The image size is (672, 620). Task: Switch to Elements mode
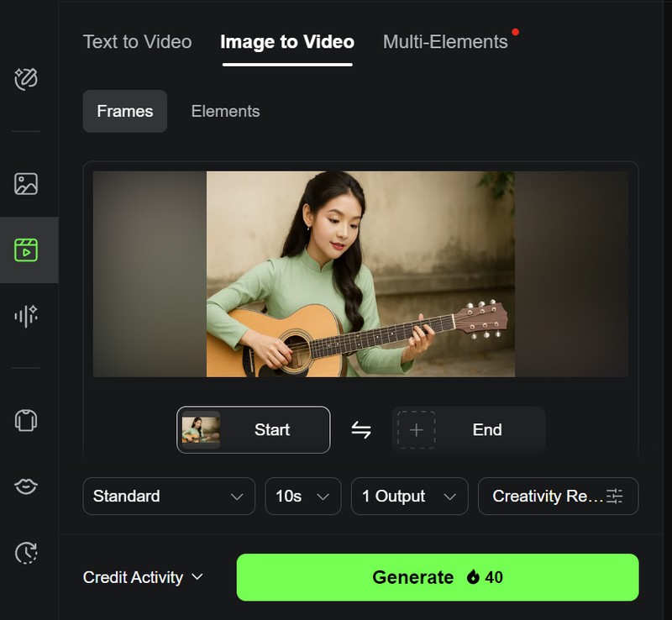click(225, 112)
